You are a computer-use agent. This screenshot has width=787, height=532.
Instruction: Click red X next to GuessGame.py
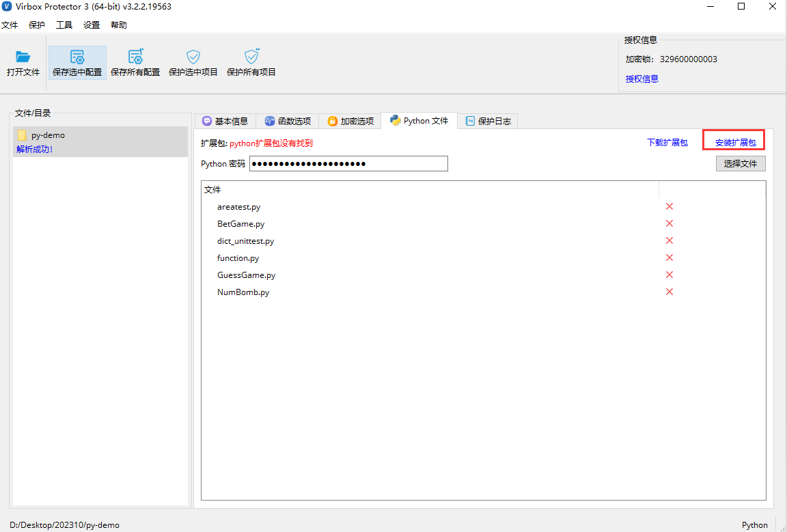point(669,275)
